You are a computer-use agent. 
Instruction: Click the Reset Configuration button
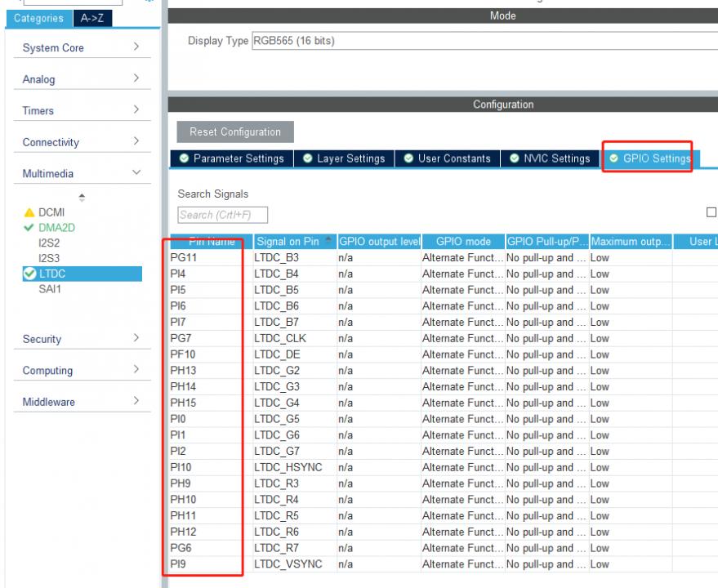(235, 132)
